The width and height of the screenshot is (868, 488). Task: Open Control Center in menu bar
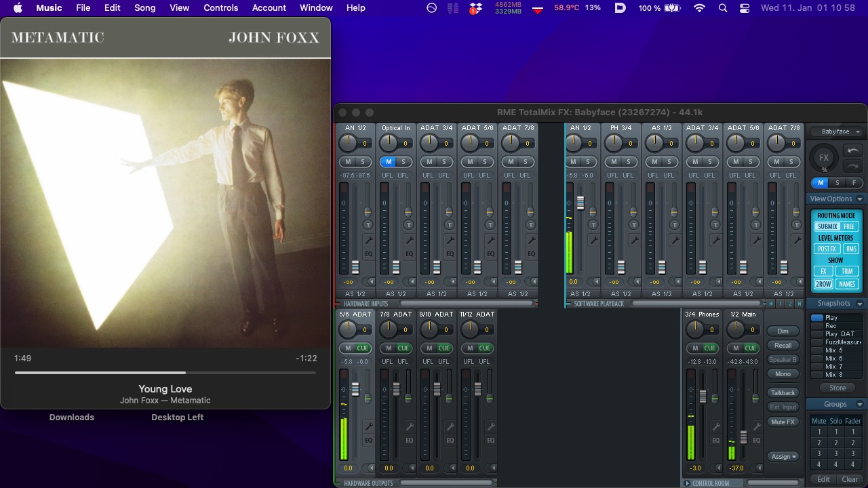[745, 8]
